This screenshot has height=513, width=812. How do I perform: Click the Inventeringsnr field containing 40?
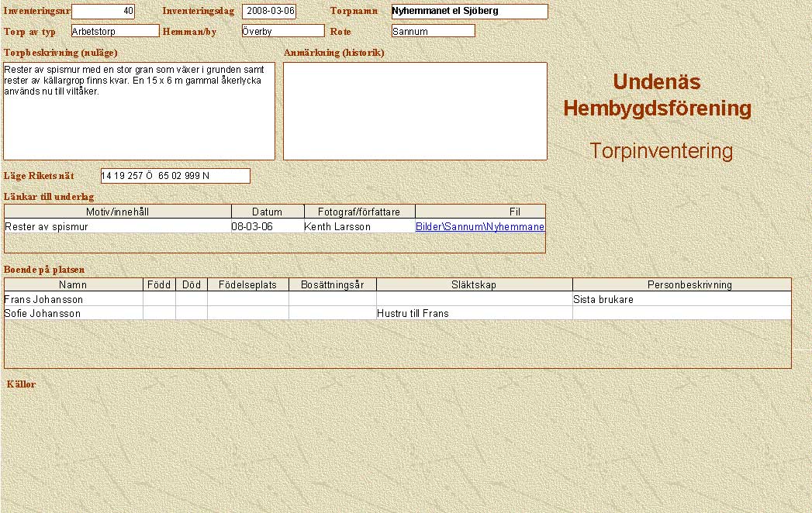point(102,12)
